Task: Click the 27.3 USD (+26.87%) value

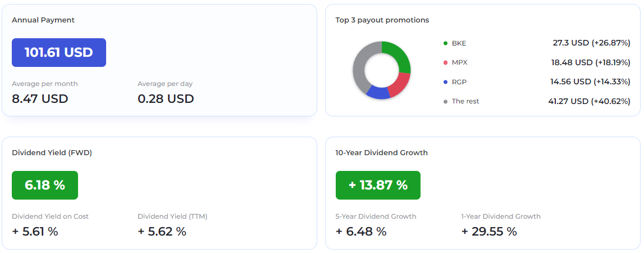Action: coord(591,43)
